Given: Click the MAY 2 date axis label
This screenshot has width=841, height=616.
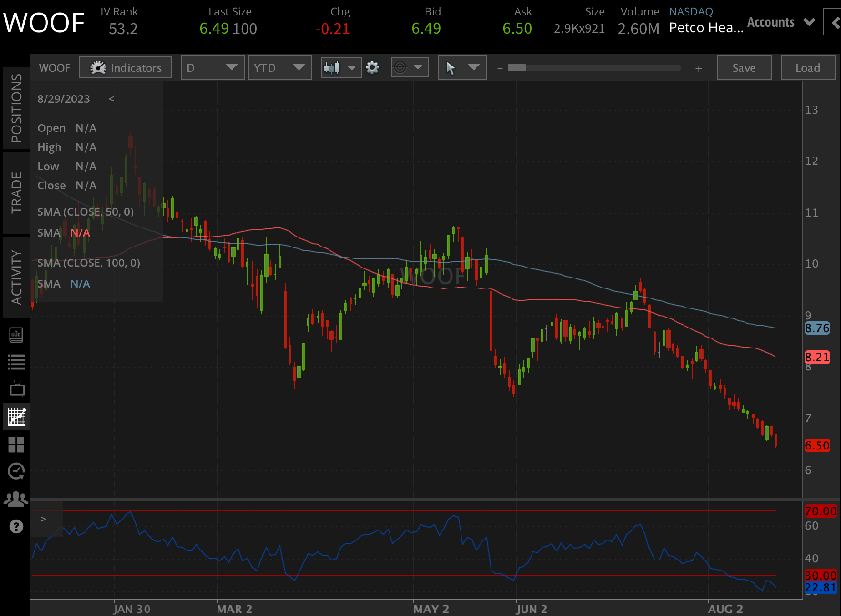Looking at the screenshot, I should point(431,609).
